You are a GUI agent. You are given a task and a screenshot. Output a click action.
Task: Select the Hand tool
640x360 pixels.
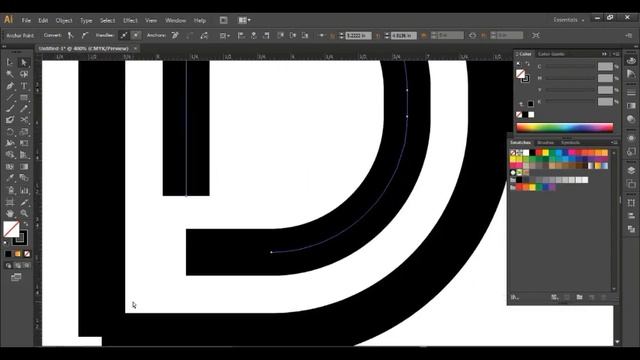click(10, 213)
